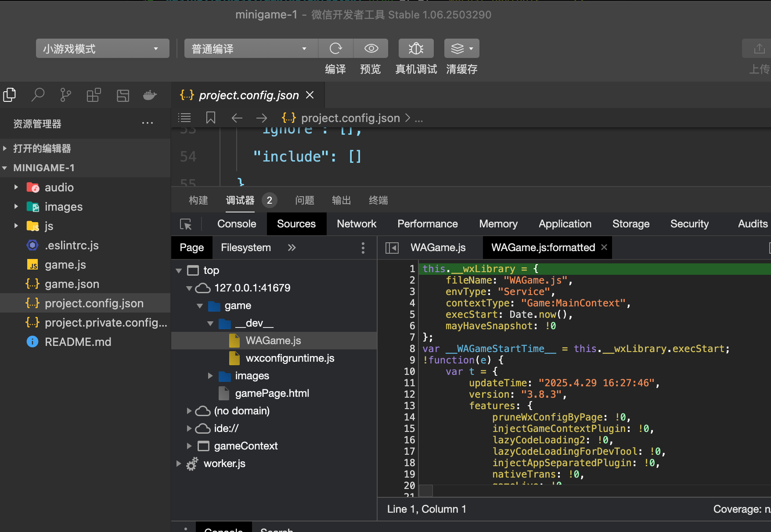771x532 pixels.
Task: Open source control branch icon
Action: coord(65,95)
